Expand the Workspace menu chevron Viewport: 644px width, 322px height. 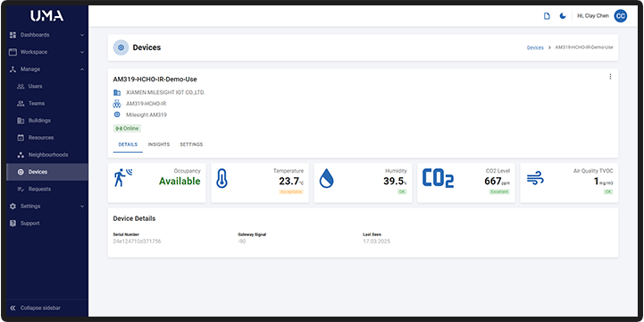pyautogui.click(x=82, y=52)
